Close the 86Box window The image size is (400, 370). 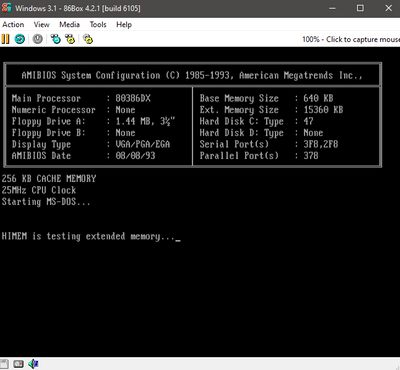point(389,8)
